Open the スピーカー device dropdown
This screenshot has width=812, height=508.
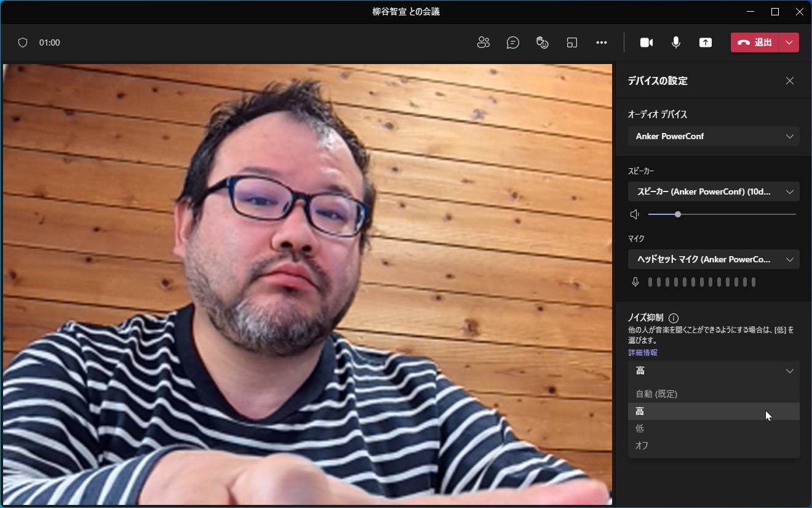tap(714, 192)
